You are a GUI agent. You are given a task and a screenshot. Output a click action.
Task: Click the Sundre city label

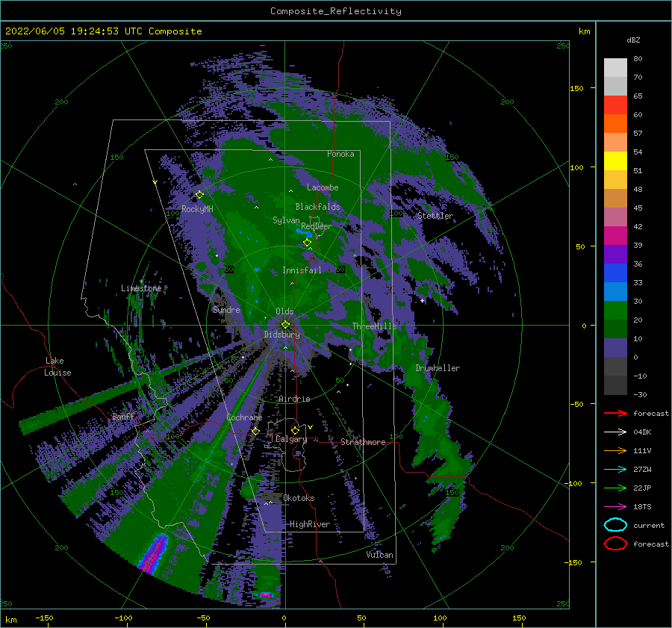(x=226, y=309)
